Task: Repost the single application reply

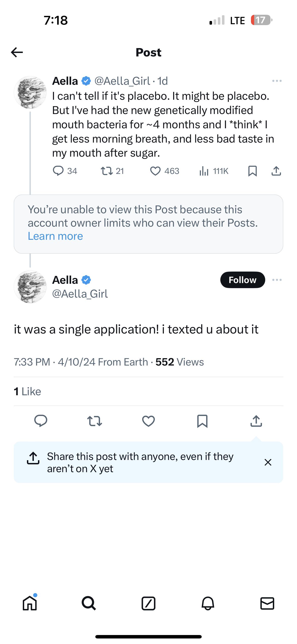Action: pos(94,421)
